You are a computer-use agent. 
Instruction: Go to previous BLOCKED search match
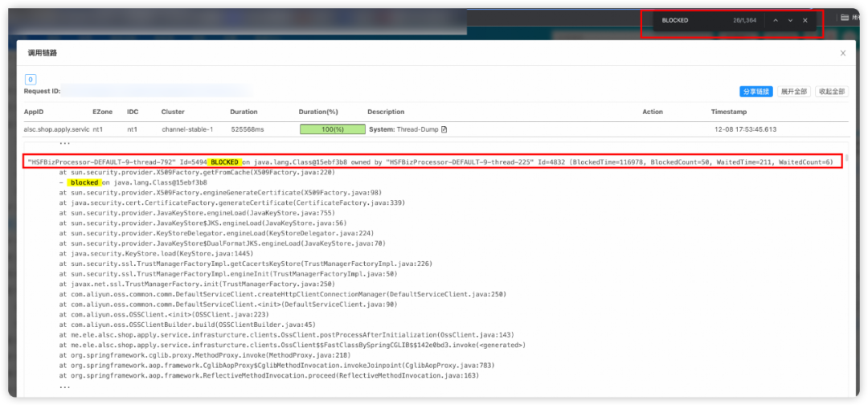click(x=775, y=20)
